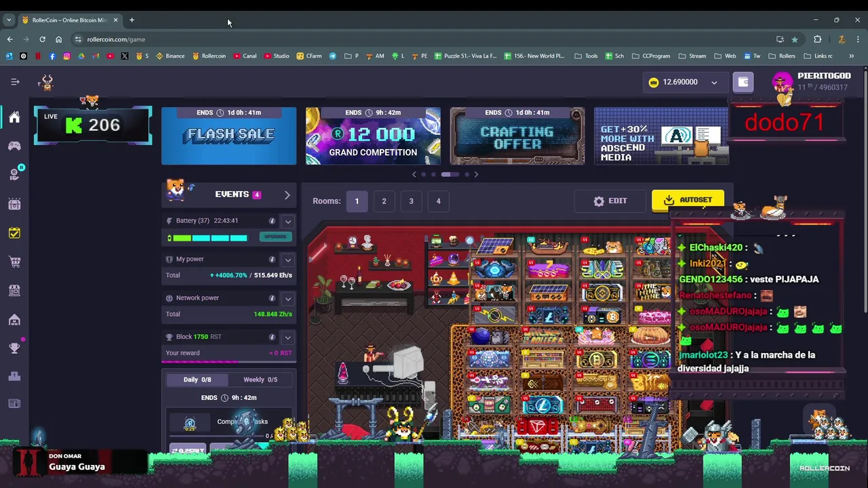Open the Puzzle 51.- Viva La F... bookmark

(x=466, y=56)
